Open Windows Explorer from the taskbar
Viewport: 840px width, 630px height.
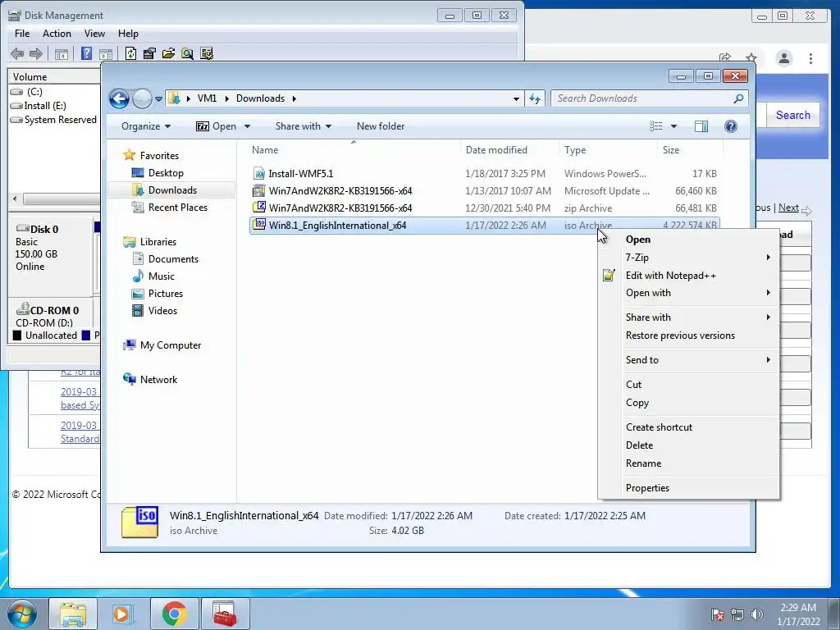pyautogui.click(x=73, y=614)
